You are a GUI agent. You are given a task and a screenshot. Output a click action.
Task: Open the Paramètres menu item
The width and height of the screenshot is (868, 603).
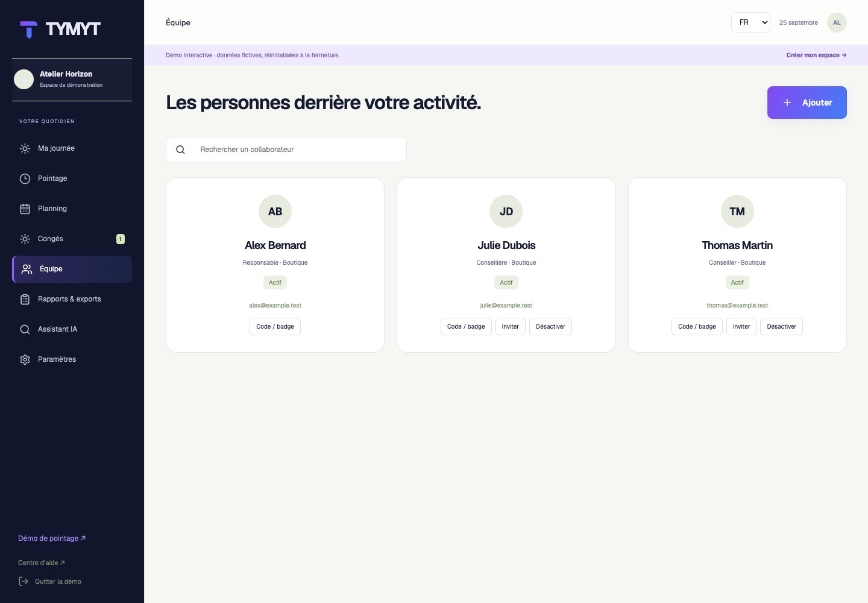pyautogui.click(x=72, y=359)
